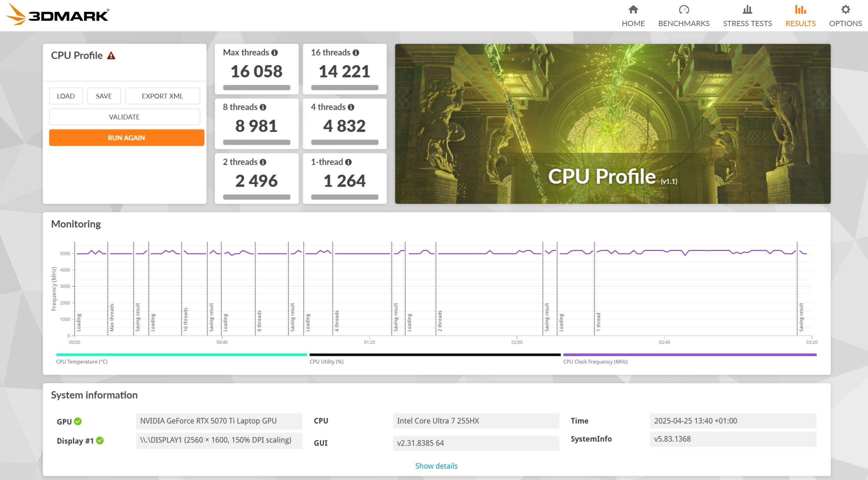
Task: Click the 3DMark logo
Action: pos(57,15)
